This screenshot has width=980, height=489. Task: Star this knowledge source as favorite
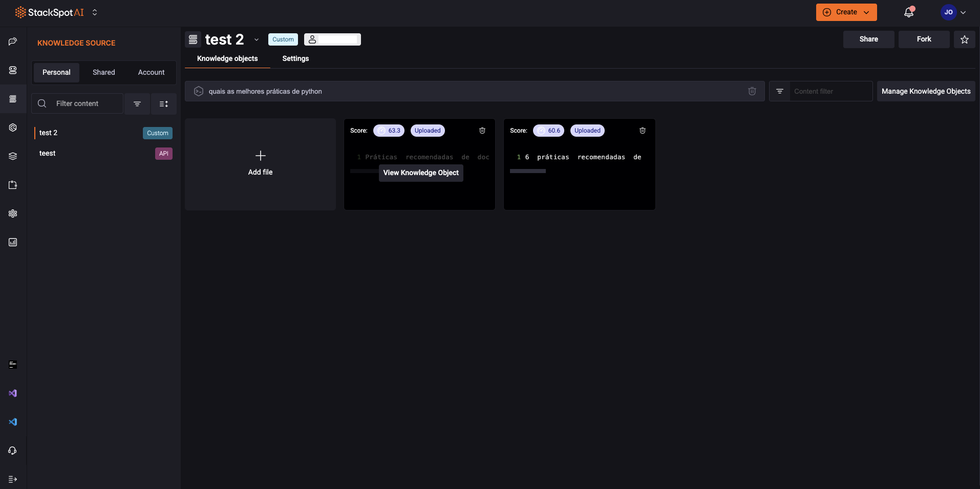pos(964,39)
